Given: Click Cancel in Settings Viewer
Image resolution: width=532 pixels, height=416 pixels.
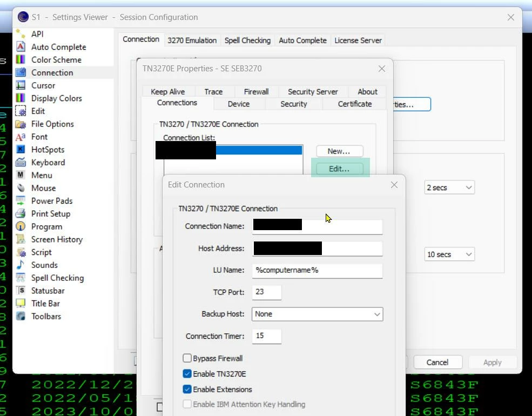Looking at the screenshot, I should (x=437, y=363).
